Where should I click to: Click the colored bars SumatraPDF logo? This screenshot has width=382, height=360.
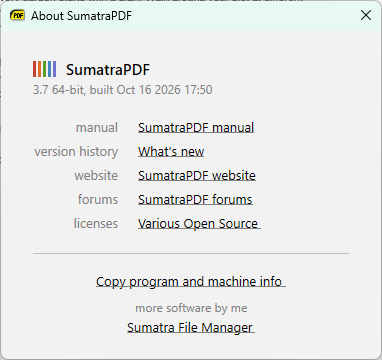44,69
